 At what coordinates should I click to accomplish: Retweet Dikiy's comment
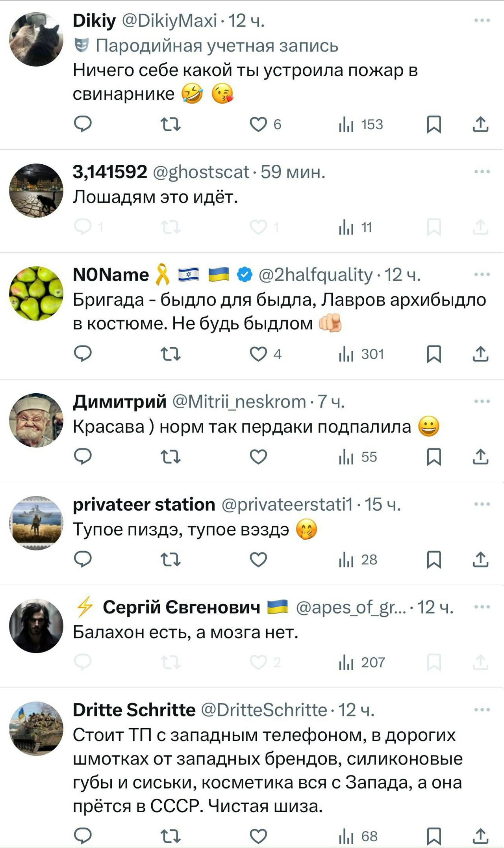pyautogui.click(x=171, y=124)
